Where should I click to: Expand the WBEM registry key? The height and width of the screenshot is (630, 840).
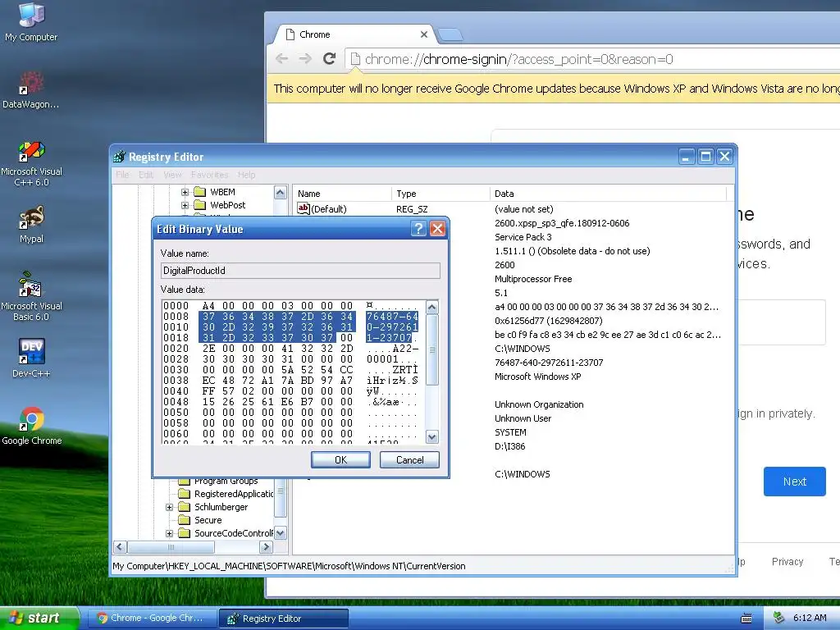(185, 192)
